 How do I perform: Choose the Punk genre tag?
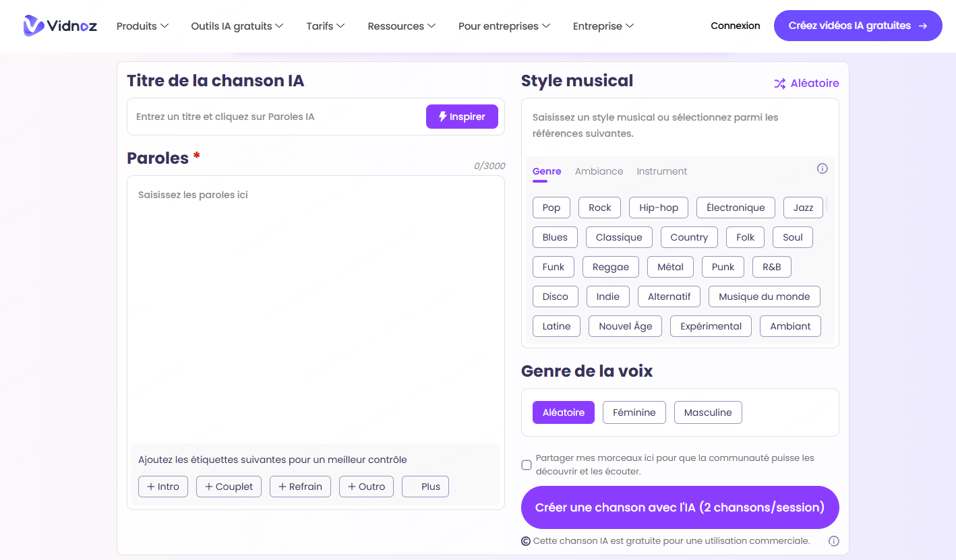[723, 267]
